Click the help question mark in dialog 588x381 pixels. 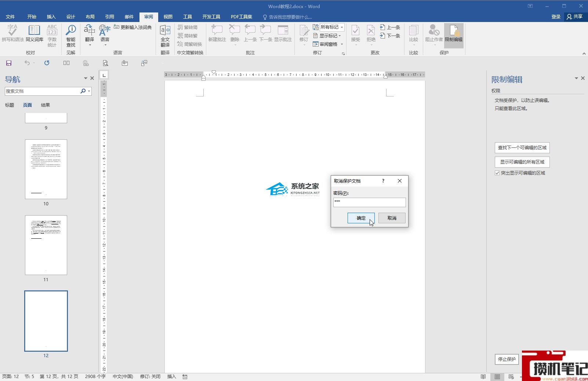pos(383,181)
